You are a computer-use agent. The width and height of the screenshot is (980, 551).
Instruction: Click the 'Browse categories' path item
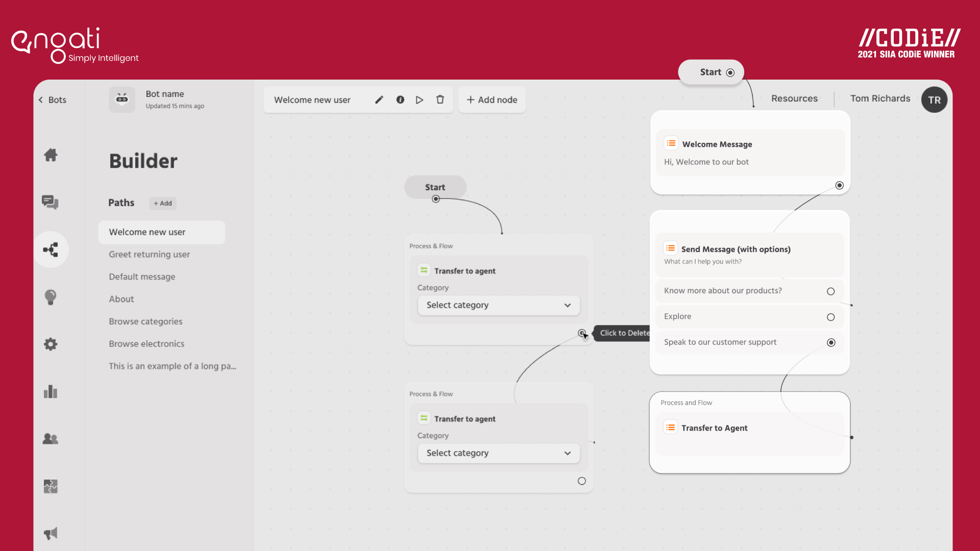[145, 321]
